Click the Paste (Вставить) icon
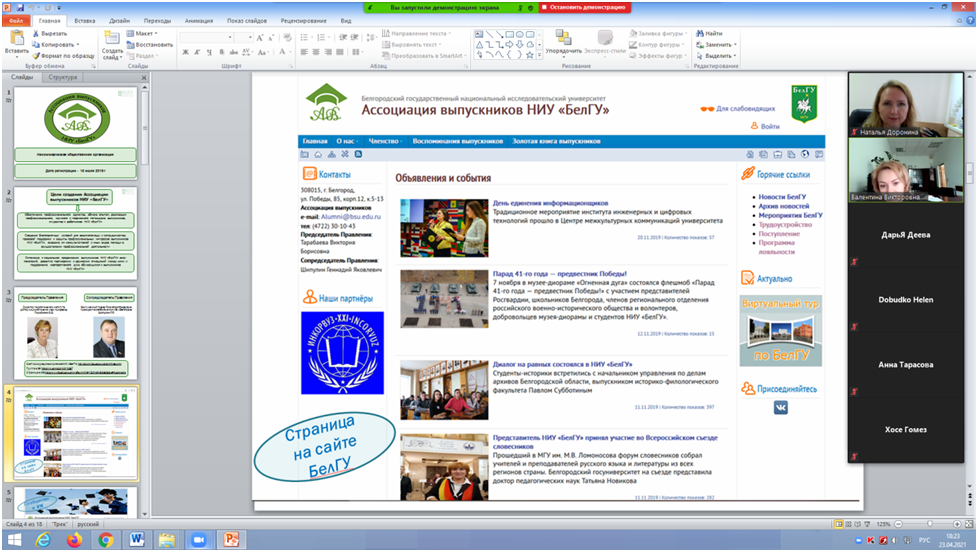The height and width of the screenshot is (552, 978). click(x=16, y=38)
